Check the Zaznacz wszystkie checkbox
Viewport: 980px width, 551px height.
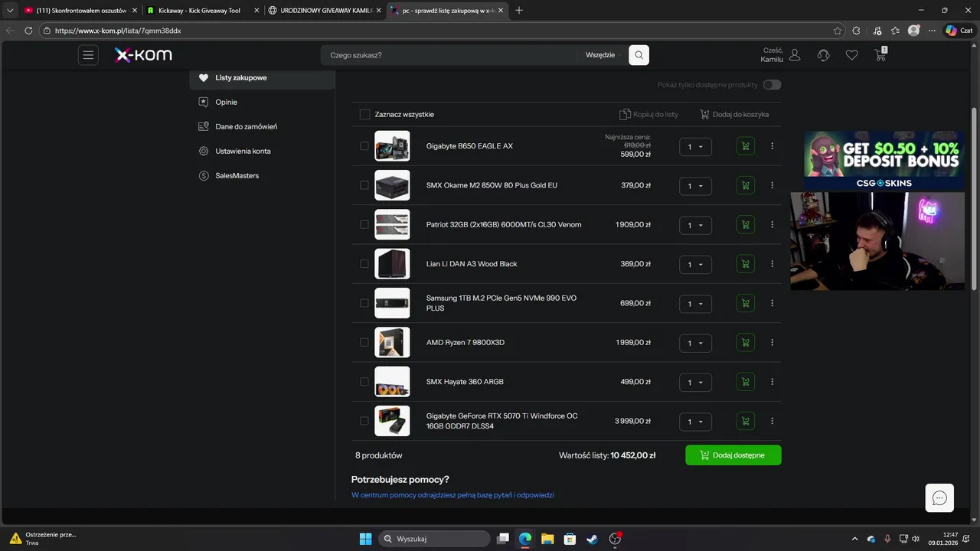[x=364, y=115]
